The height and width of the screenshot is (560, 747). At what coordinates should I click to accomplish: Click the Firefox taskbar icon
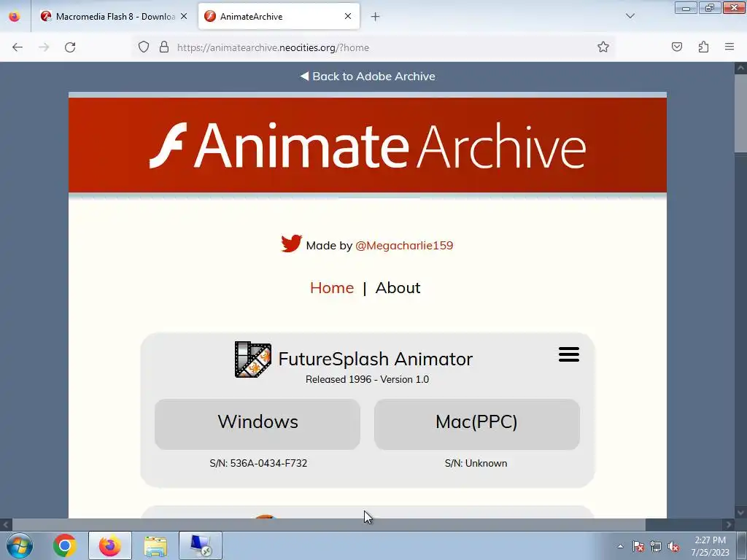tap(110, 545)
